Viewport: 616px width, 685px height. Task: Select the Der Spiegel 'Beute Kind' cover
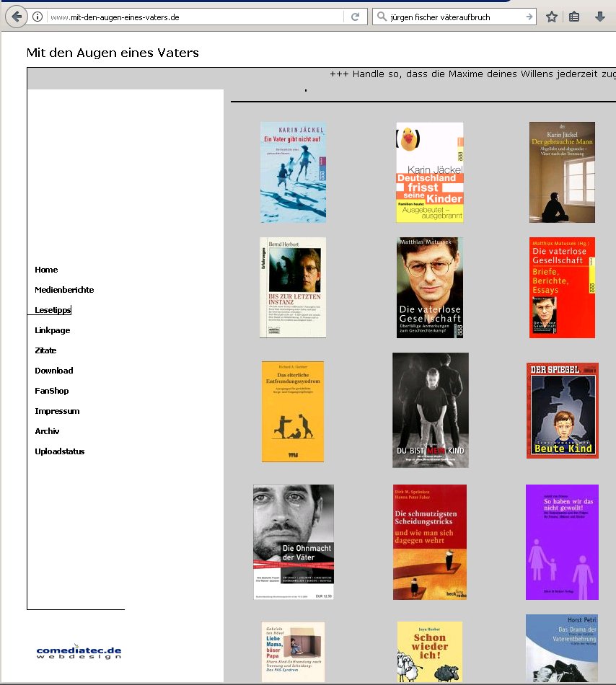pos(562,410)
